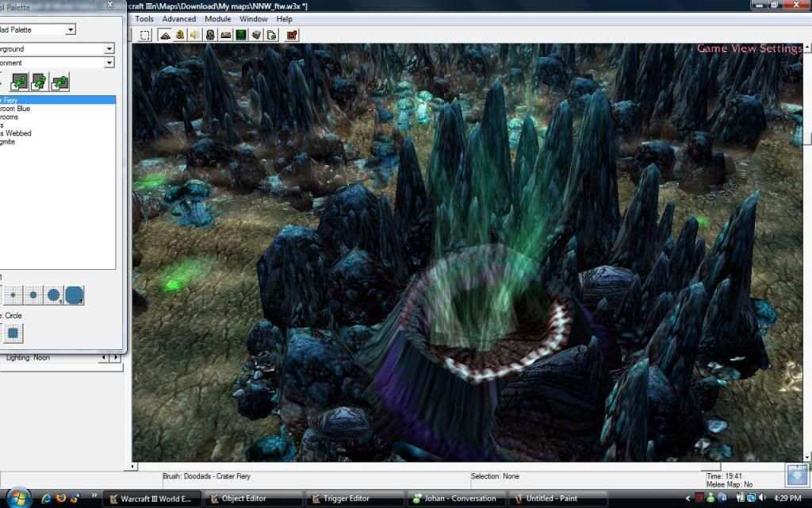This screenshot has width=812, height=508.
Task: Open the Tools menu
Action: click(144, 19)
